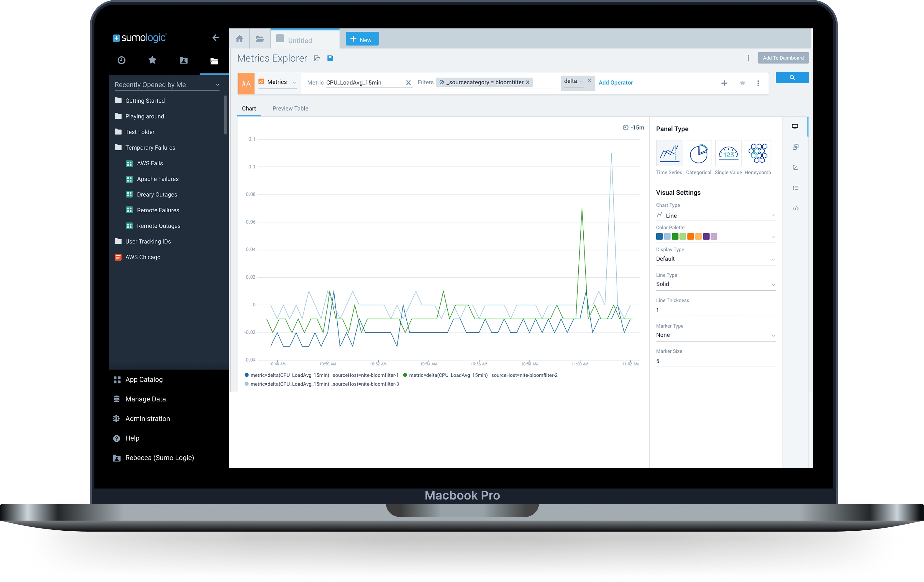The height and width of the screenshot is (582, 924).
Task: Toggle query #A visibility eye icon
Action: click(742, 83)
